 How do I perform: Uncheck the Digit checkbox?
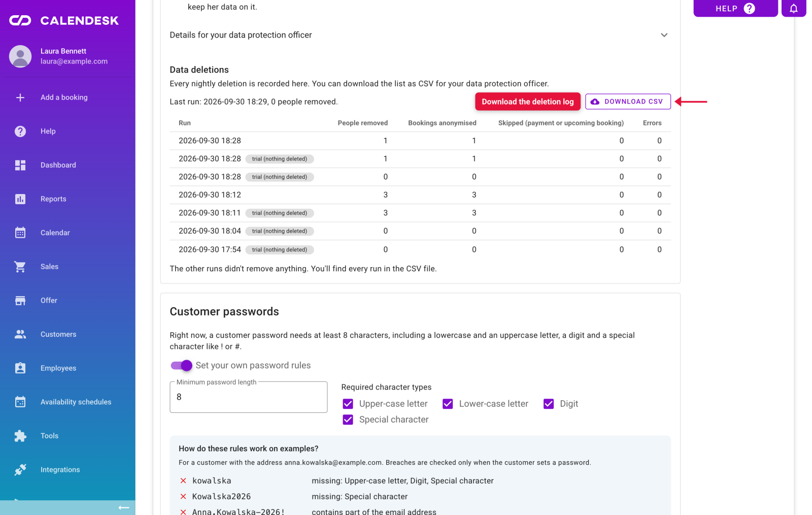549,404
